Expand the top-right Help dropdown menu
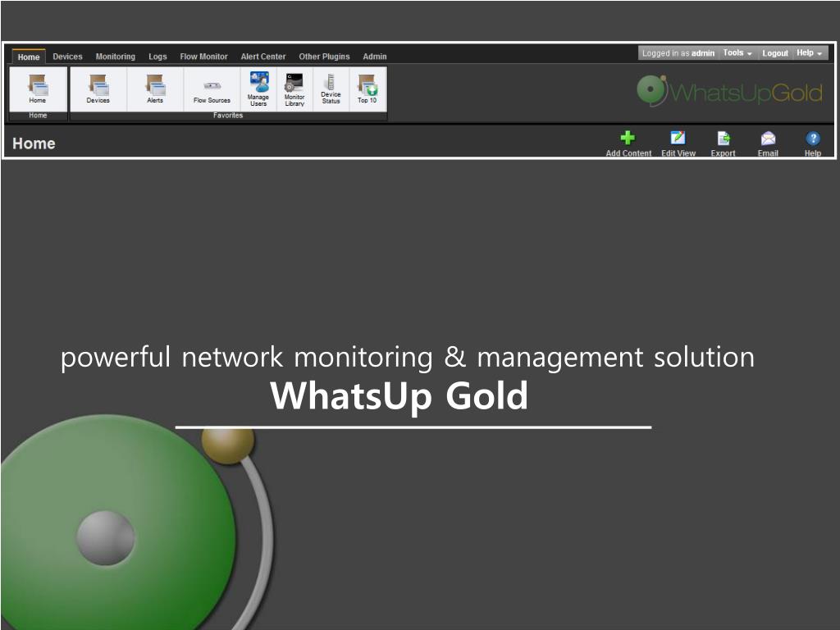This screenshot has width=840, height=630. coord(809,52)
